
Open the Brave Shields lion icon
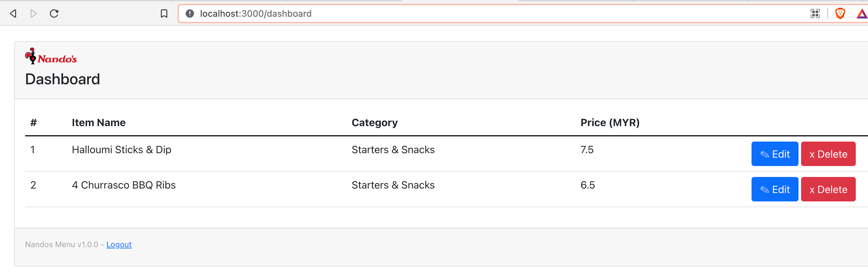click(840, 14)
